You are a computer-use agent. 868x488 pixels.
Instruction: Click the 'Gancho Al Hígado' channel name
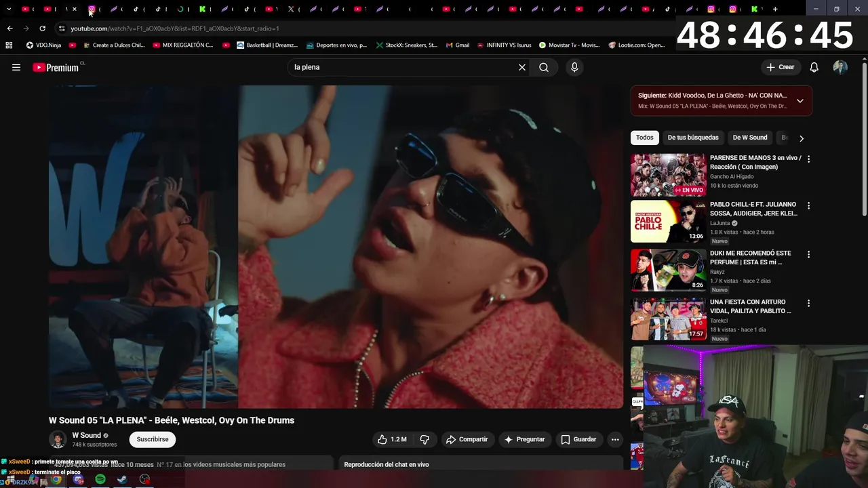coord(732,176)
